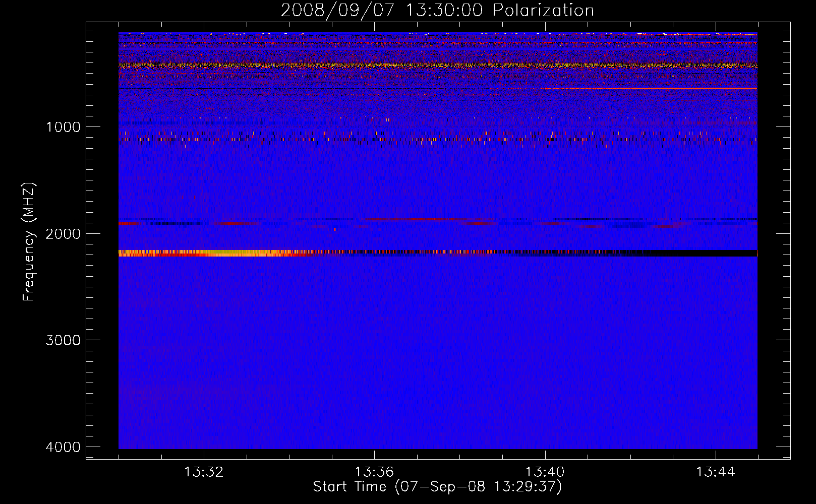The width and height of the screenshot is (816, 504).
Task: Select the 4000 frequency tick label
Action: click(63, 447)
